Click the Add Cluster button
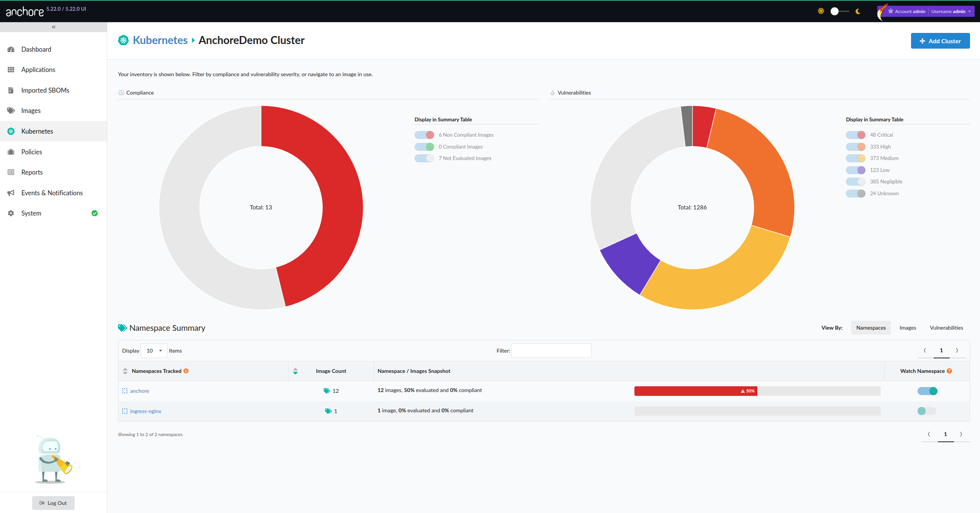This screenshot has width=980, height=513. coord(940,41)
